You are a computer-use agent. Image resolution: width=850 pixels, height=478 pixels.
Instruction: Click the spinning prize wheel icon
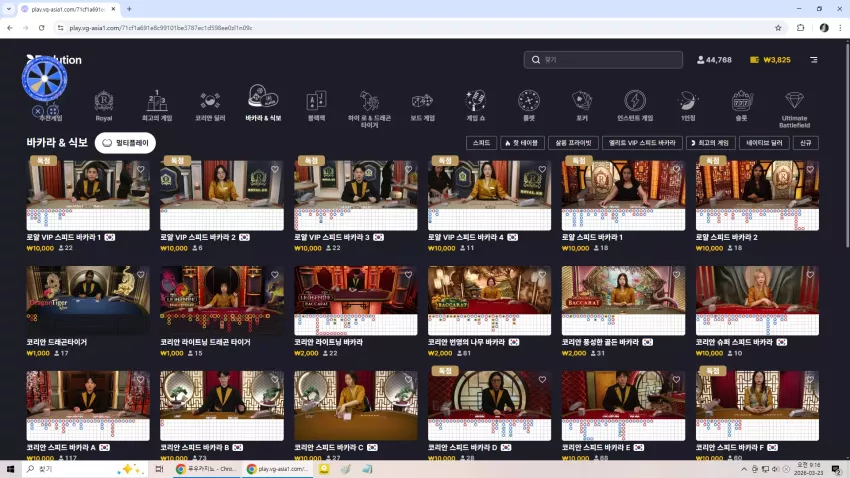click(44, 79)
